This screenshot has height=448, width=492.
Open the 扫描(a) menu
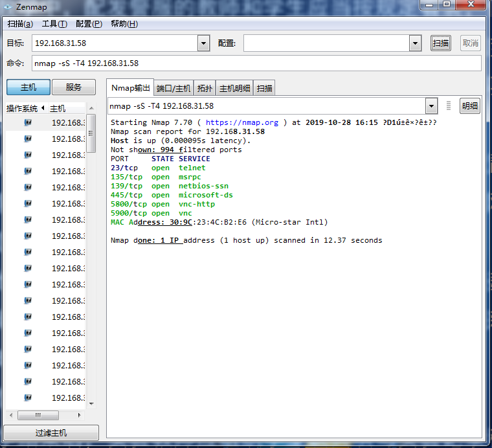20,24
